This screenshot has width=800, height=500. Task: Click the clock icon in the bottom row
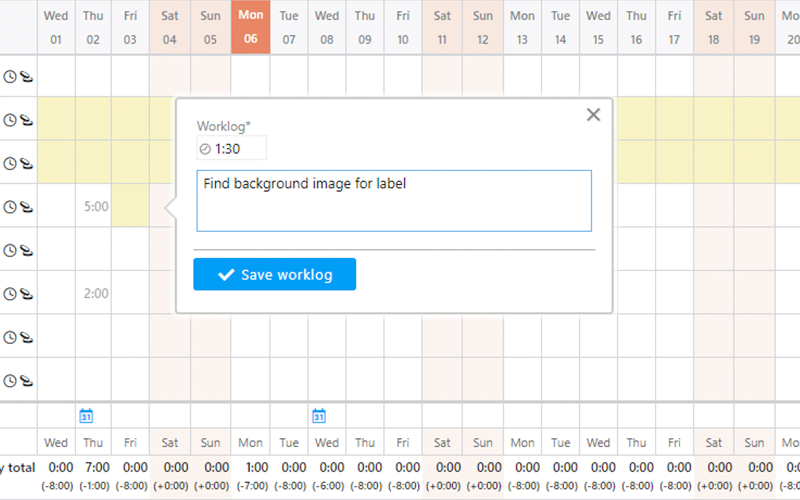(x=10, y=380)
